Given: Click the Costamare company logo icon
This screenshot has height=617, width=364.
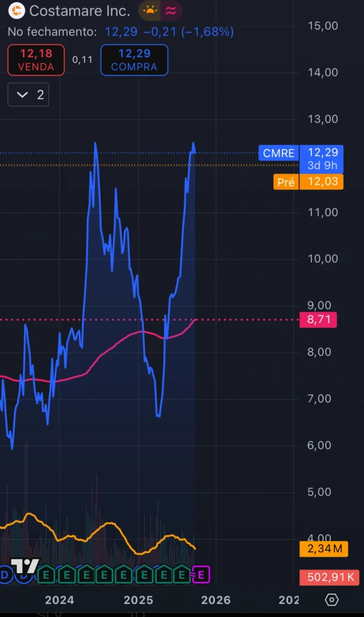Looking at the screenshot, I should click(x=16, y=10).
